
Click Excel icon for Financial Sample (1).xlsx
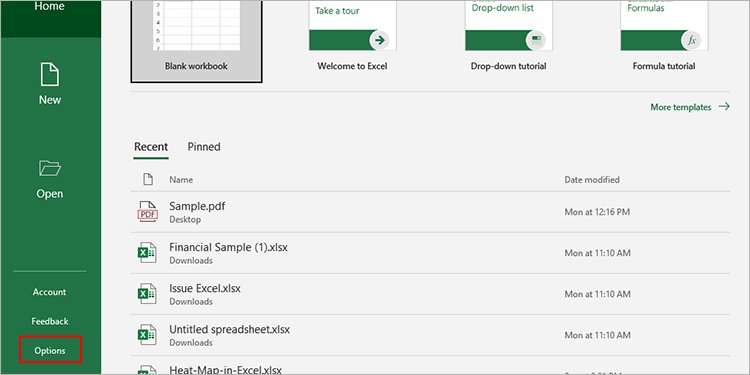point(147,253)
